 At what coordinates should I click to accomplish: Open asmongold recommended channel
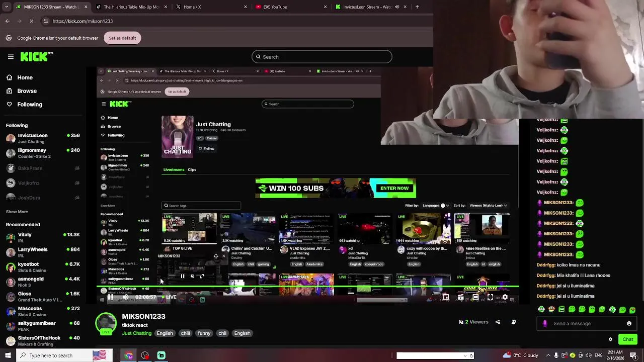[x=43, y=282]
